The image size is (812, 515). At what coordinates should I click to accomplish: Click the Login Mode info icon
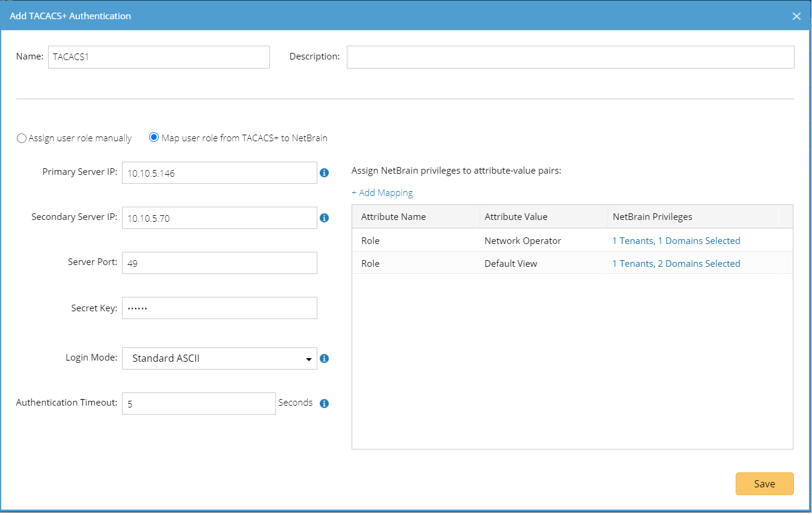[x=324, y=358]
